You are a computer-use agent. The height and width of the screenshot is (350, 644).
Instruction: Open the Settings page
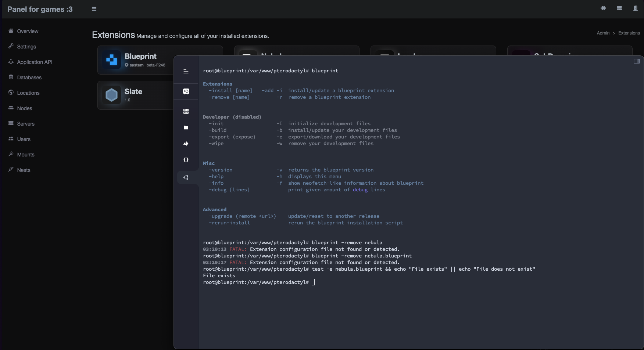[26, 47]
